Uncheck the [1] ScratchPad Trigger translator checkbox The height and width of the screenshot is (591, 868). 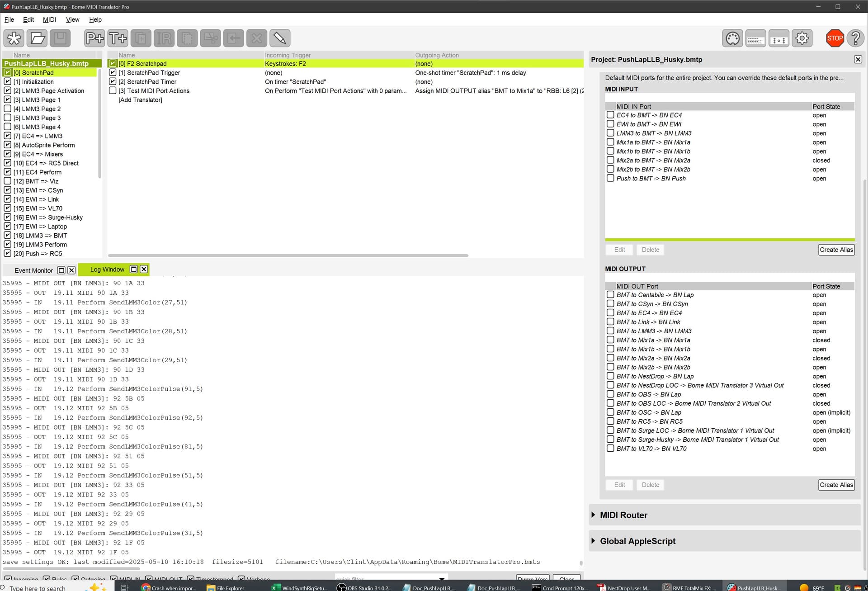tap(113, 72)
